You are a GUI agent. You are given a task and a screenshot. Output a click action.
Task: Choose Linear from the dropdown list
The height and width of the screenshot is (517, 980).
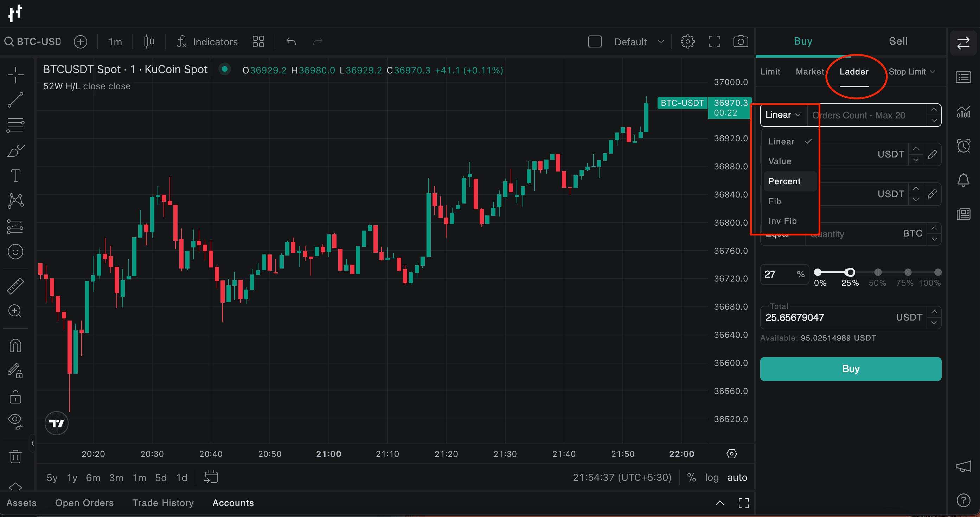790,141
